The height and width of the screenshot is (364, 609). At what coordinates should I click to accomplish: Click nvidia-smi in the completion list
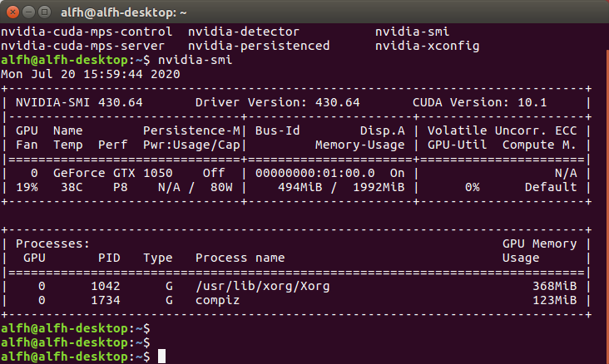coord(412,32)
